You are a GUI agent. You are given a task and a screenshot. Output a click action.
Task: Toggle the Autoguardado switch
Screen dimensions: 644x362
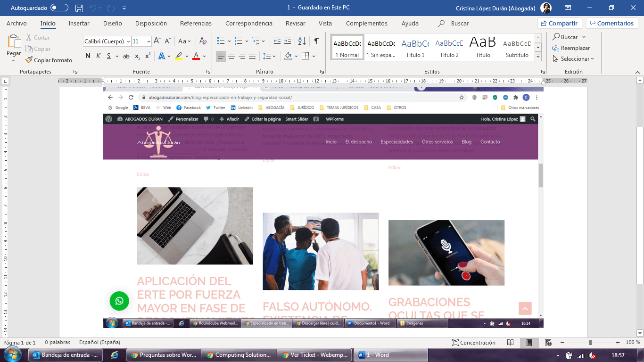tap(59, 8)
